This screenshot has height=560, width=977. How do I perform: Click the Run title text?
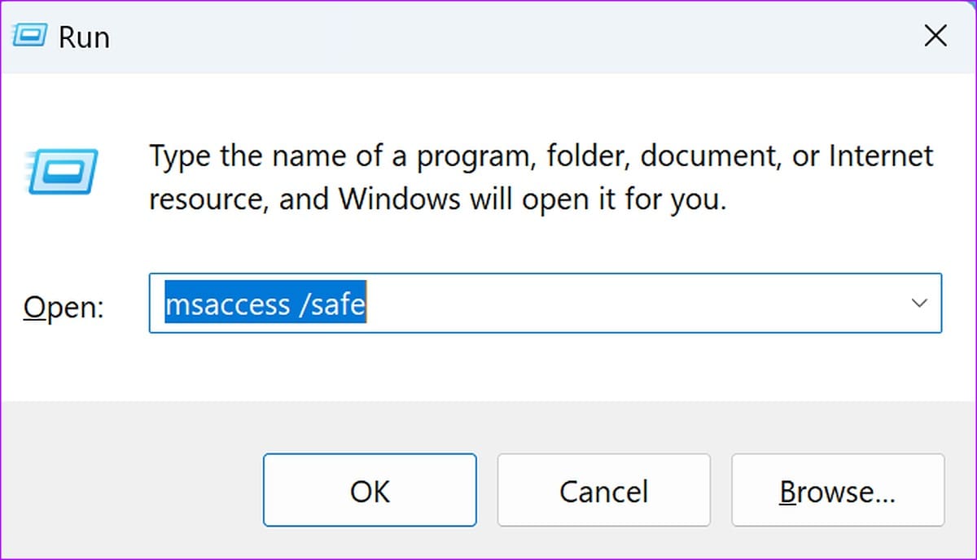pos(84,38)
